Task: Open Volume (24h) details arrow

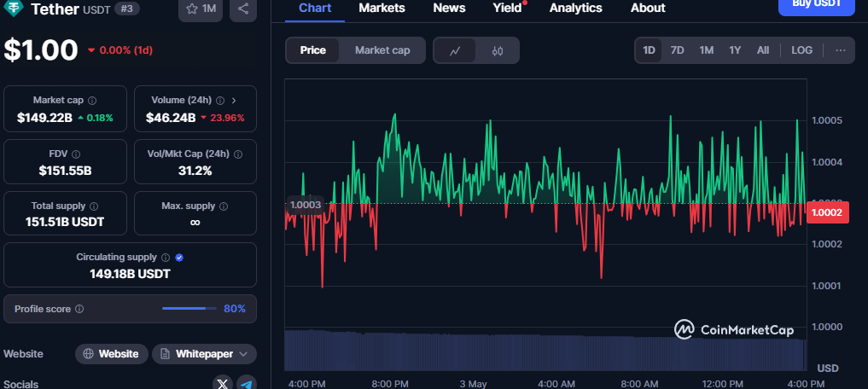Action: coord(234,101)
